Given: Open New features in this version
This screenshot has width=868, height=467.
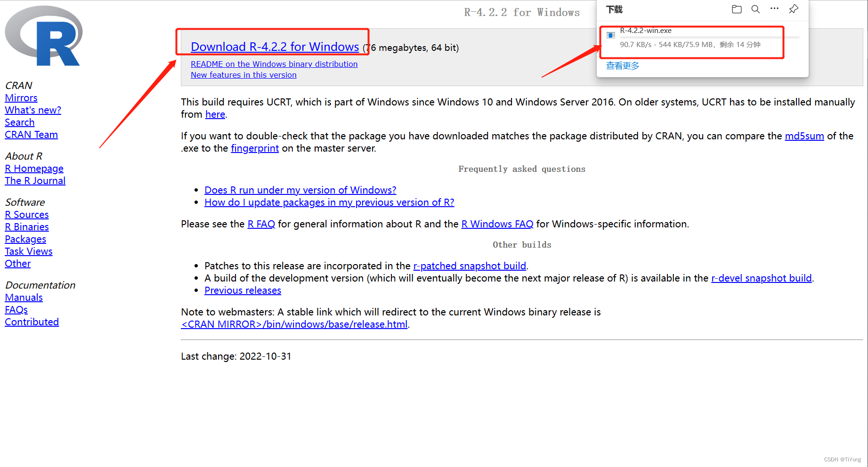Looking at the screenshot, I should click(x=243, y=74).
